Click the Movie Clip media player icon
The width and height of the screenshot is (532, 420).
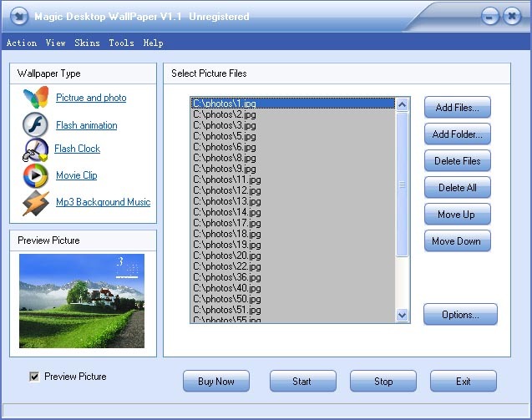point(36,175)
